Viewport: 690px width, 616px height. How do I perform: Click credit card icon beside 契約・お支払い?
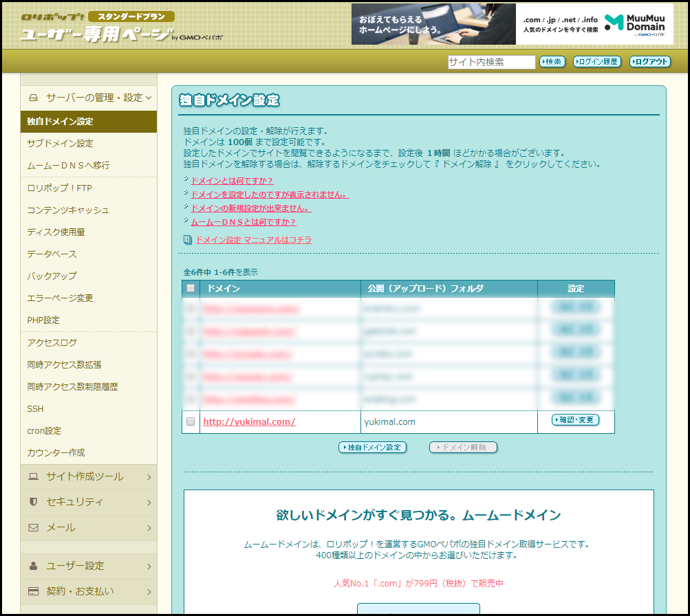tap(33, 591)
